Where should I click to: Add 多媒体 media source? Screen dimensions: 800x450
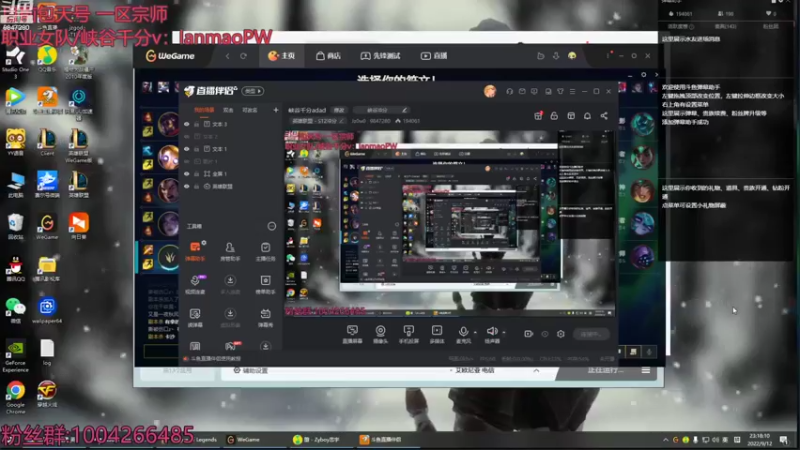coord(437,334)
